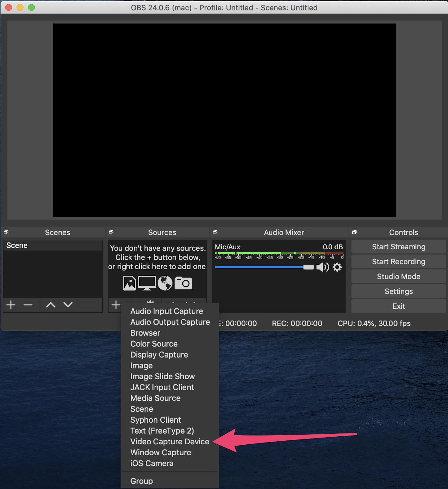448x489 pixels.
Task: Select the Scene item in Scenes list
Action: [53, 245]
